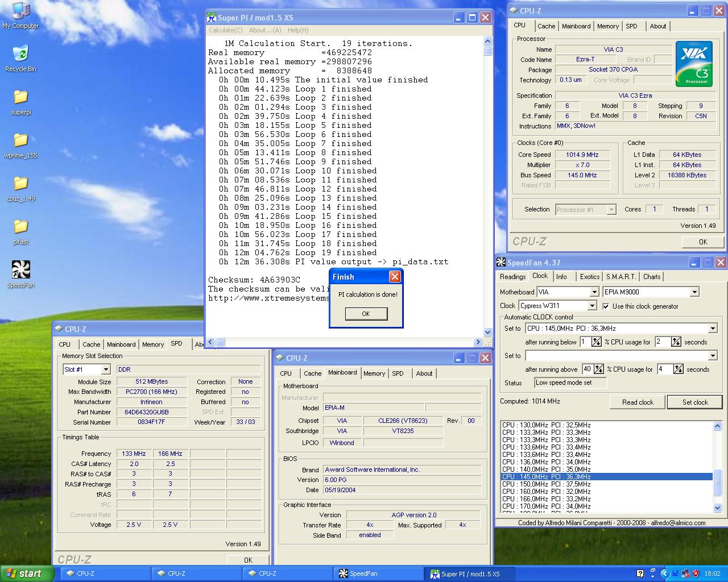Open the Processor #1 selection dropdown
The height and width of the screenshot is (582, 728).
pyautogui.click(x=586, y=210)
